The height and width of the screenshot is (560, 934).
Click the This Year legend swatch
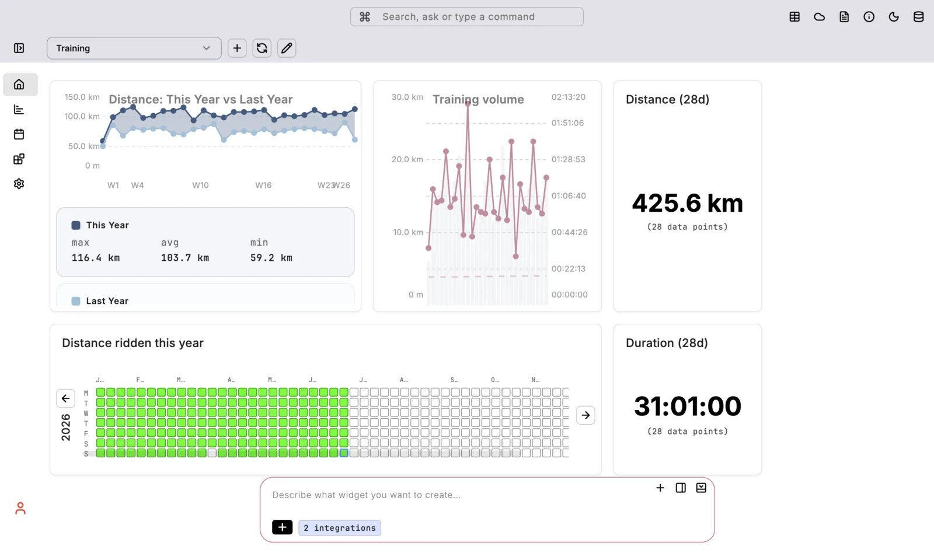pos(76,225)
